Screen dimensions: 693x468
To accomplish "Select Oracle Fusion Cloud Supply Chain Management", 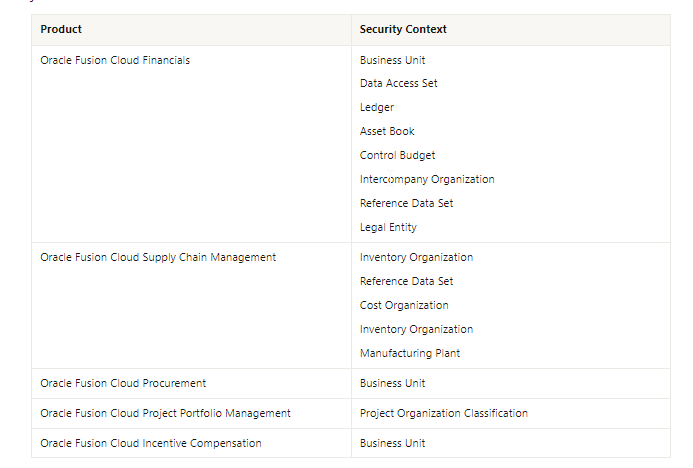I will click(x=158, y=258).
